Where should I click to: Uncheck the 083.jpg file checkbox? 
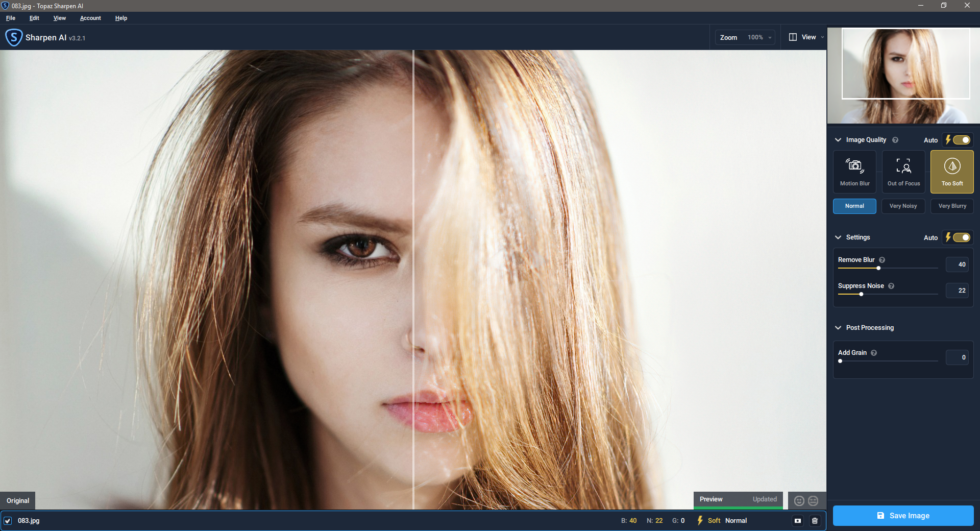click(8, 521)
